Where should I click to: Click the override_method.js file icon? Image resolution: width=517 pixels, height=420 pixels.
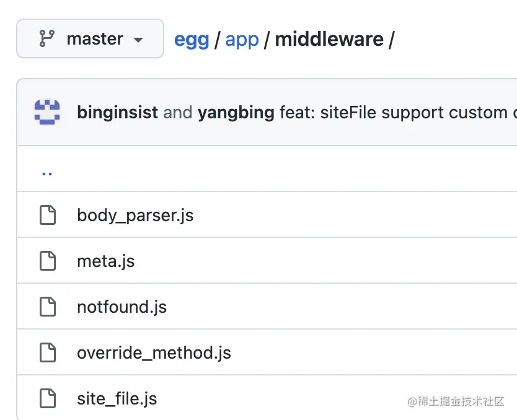click(48, 352)
